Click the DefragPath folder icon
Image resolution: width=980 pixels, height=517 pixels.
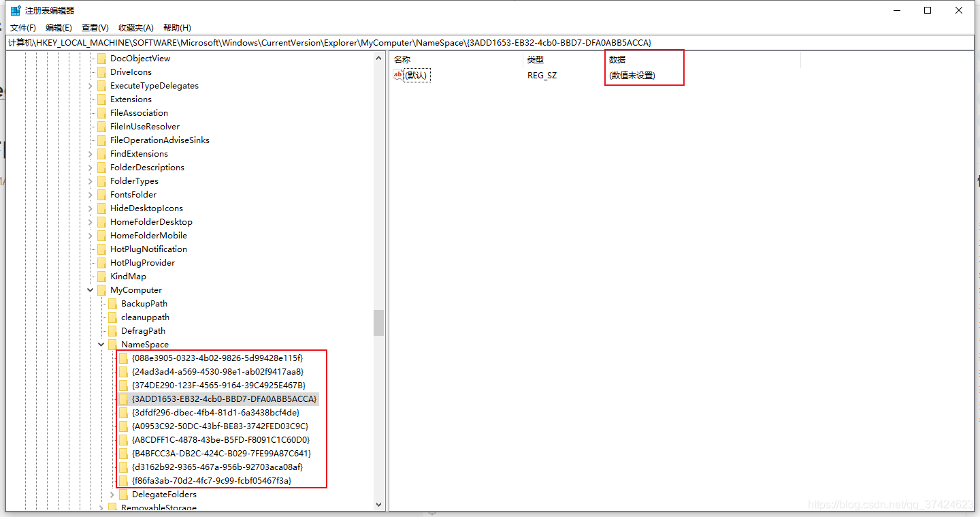tap(113, 331)
